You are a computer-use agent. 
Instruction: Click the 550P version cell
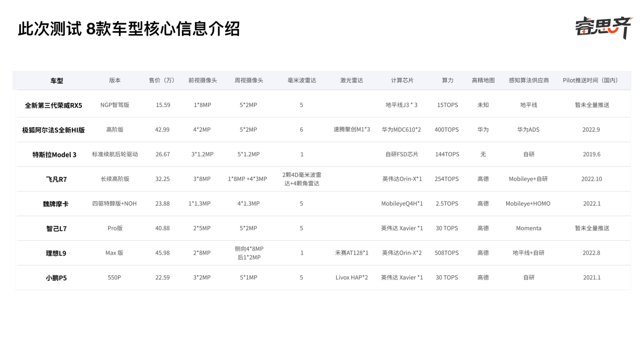[x=115, y=278]
